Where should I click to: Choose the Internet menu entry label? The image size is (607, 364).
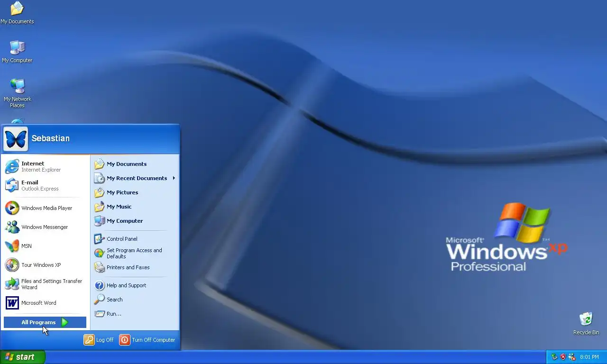coord(33,164)
